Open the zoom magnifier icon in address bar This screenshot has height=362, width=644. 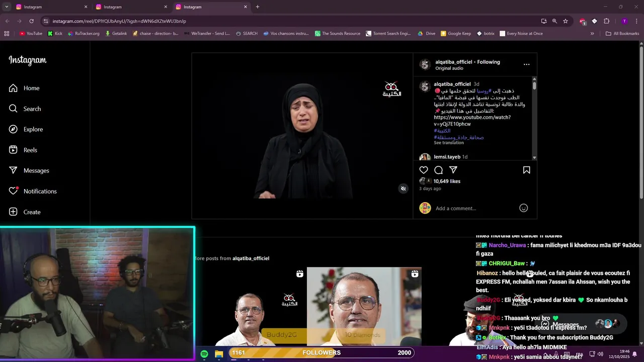(x=554, y=21)
